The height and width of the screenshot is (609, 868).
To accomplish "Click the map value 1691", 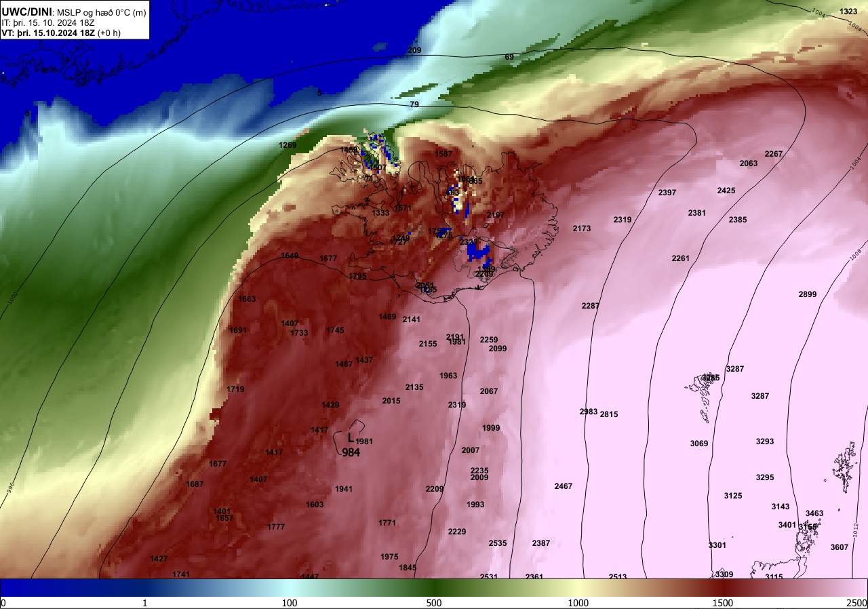I will pyautogui.click(x=238, y=330).
